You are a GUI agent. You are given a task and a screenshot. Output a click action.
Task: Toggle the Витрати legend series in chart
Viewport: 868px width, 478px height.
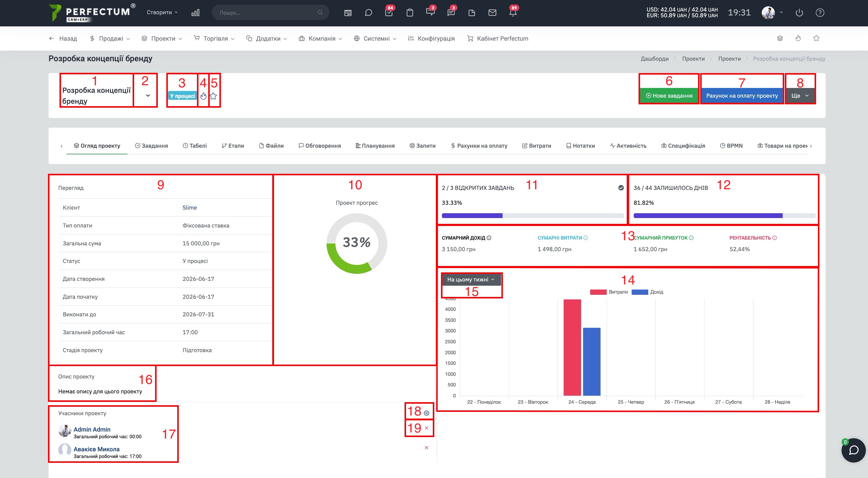coord(609,292)
